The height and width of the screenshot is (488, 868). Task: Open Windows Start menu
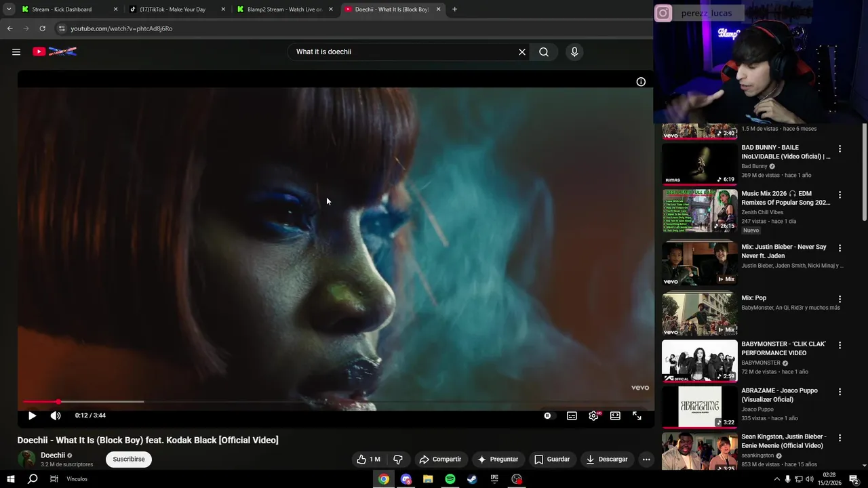(11, 479)
